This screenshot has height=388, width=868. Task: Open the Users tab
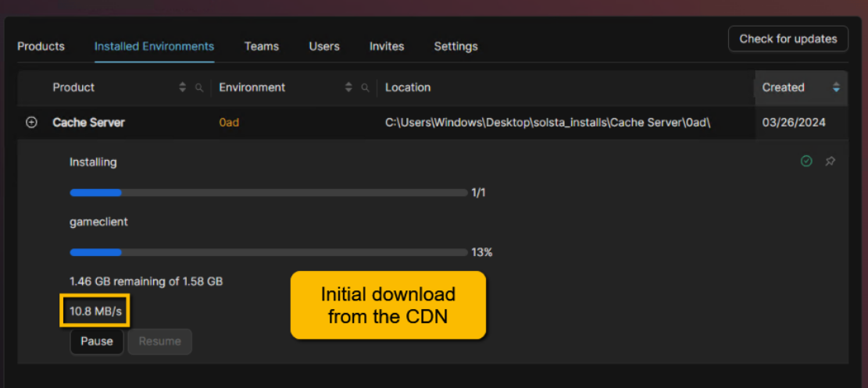pos(324,47)
